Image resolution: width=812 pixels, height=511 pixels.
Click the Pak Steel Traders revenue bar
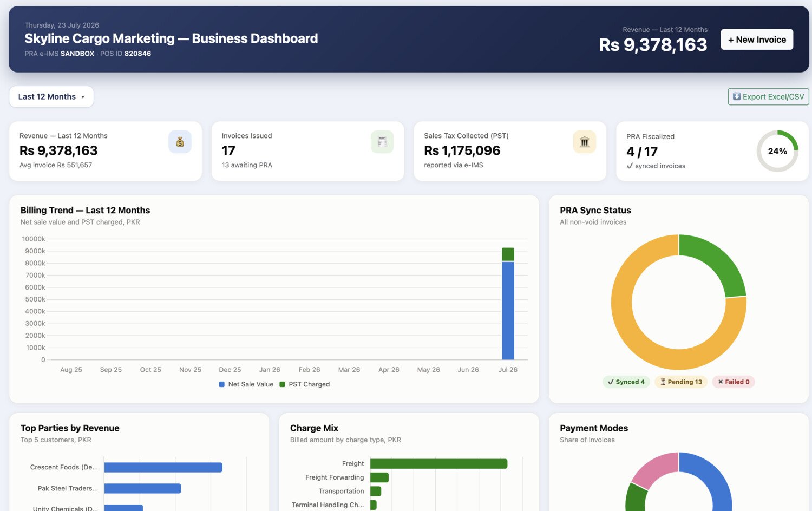tap(142, 488)
